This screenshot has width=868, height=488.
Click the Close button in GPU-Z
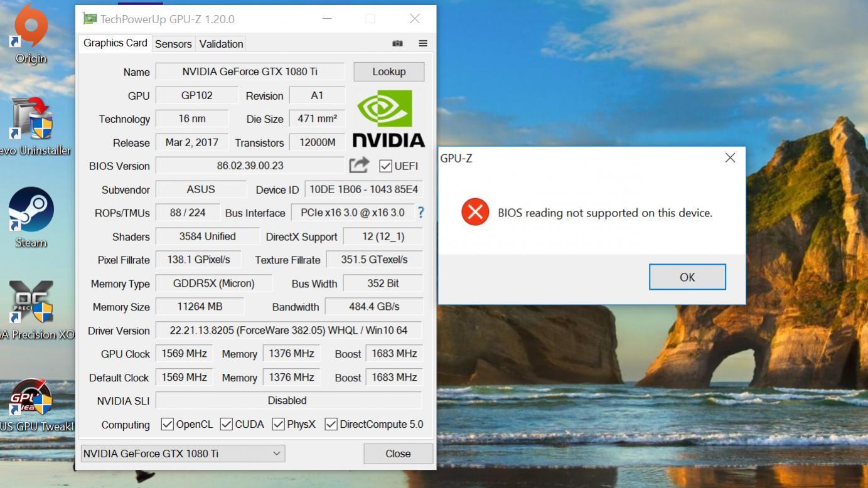398,454
